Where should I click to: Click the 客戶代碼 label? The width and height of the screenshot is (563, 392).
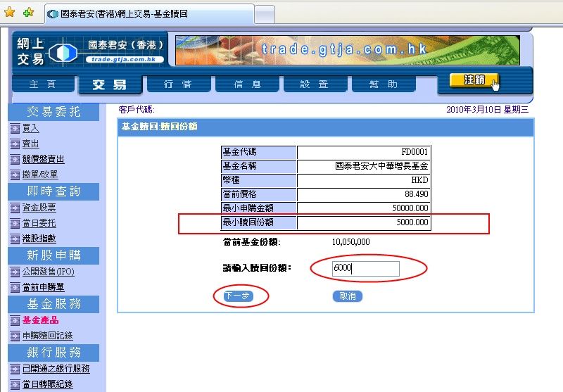click(137, 110)
